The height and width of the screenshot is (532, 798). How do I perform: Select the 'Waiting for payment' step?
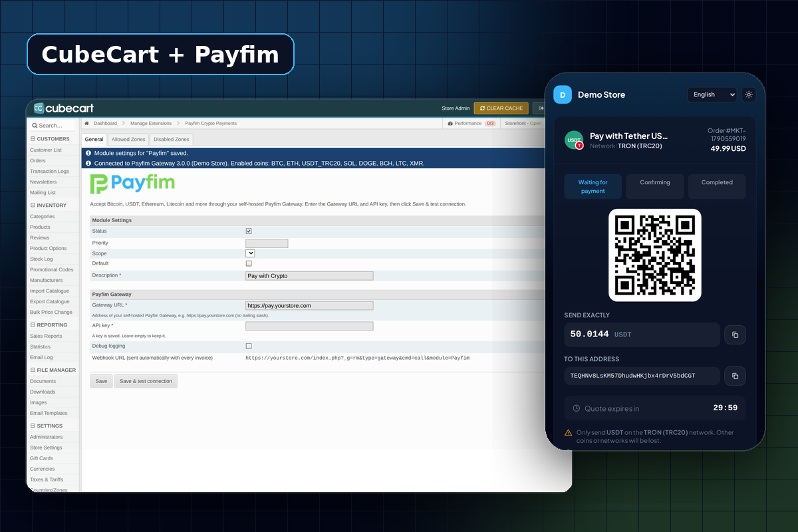click(593, 187)
